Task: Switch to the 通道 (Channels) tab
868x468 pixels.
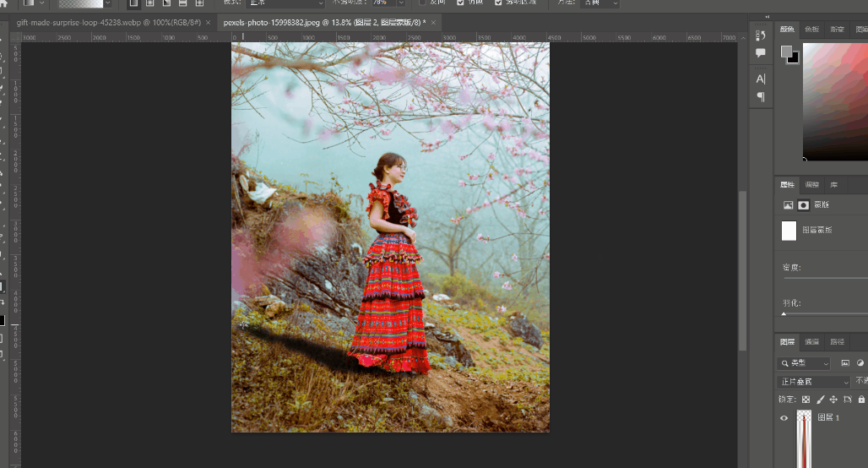Action: pos(811,342)
